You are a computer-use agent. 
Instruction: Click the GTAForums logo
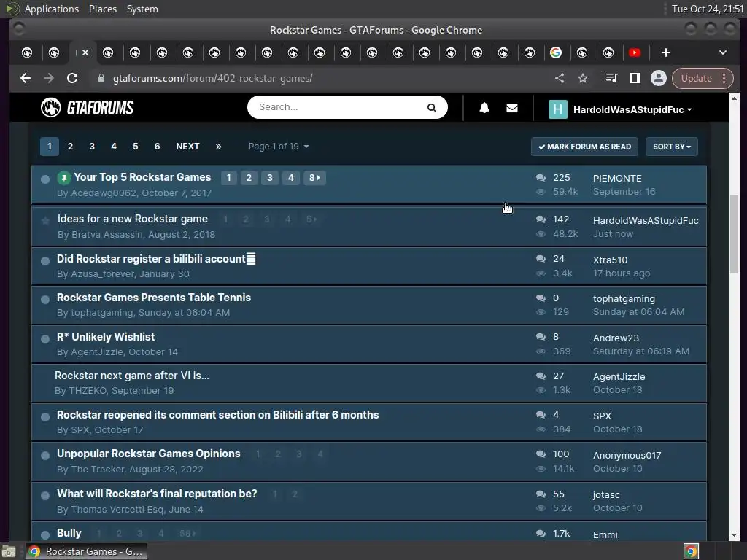[x=88, y=108]
